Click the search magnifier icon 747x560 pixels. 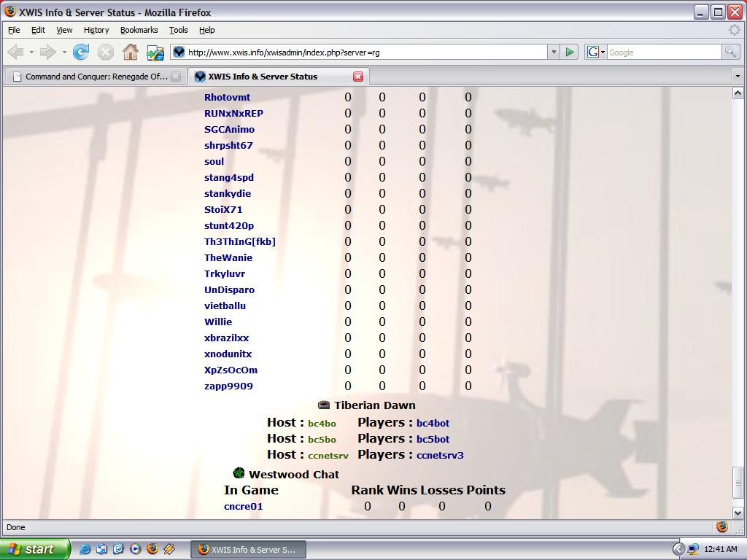click(730, 52)
